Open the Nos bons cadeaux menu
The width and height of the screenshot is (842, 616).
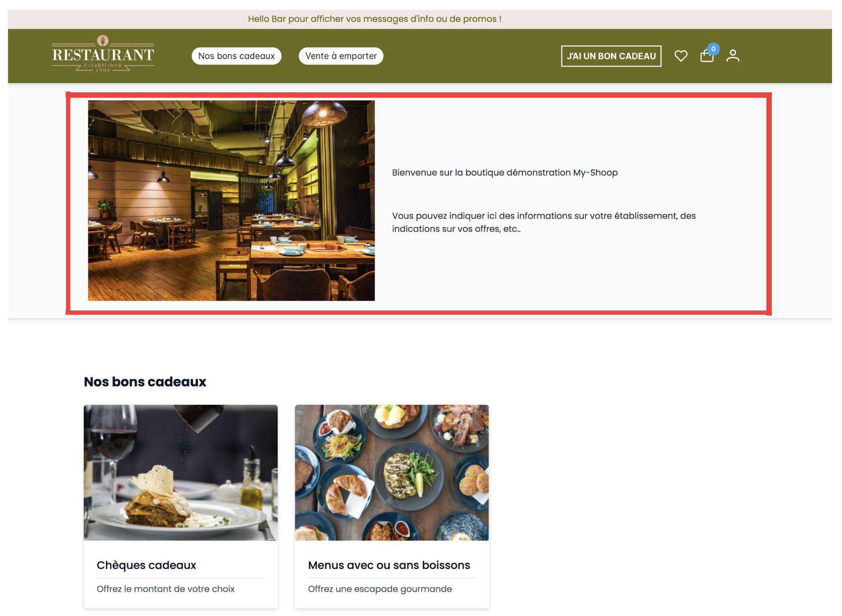pyautogui.click(x=236, y=56)
